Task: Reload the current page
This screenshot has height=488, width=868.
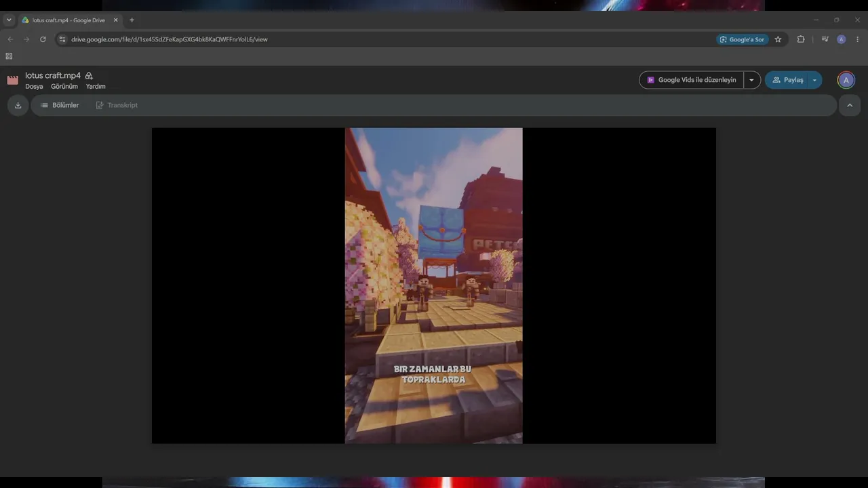Action: [43, 39]
